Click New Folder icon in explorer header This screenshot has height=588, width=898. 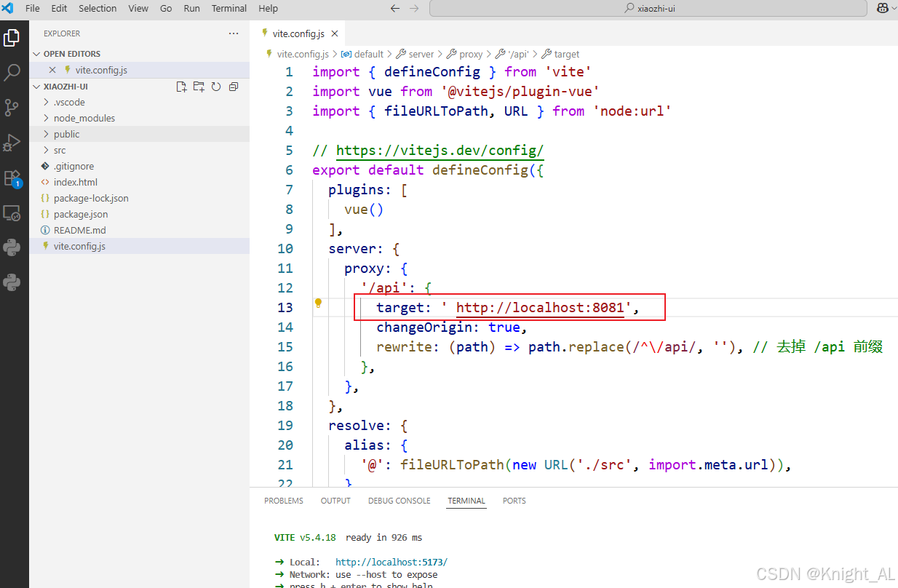(x=199, y=87)
